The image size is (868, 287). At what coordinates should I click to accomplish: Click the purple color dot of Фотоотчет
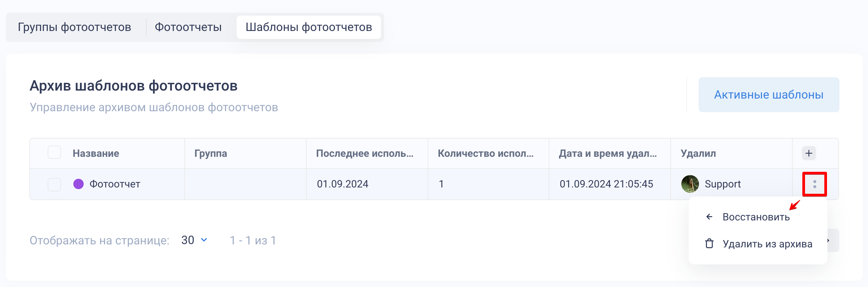coord(79,184)
